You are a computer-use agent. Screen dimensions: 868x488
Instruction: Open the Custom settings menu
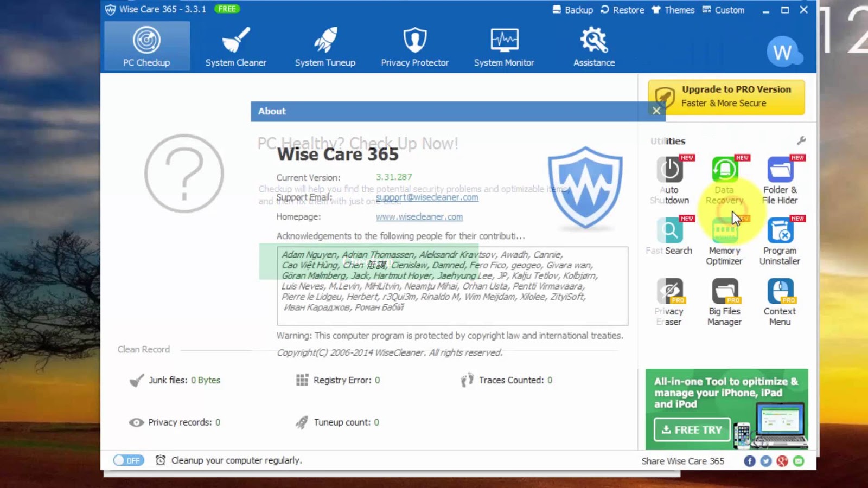pyautogui.click(x=723, y=10)
